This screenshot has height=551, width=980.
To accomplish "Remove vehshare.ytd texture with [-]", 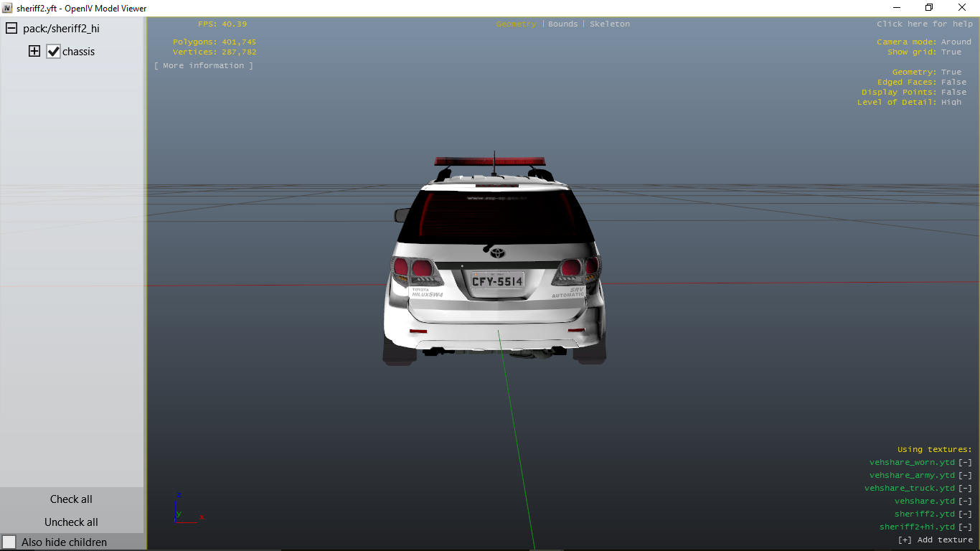I will pos(965,501).
